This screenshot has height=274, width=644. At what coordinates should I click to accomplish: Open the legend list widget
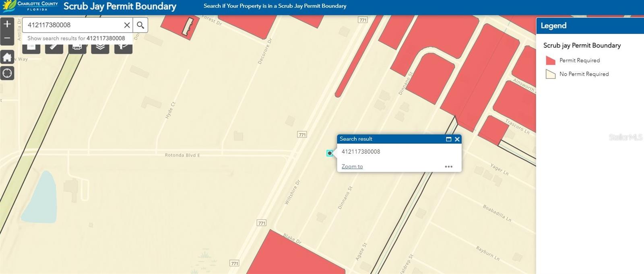[31, 48]
